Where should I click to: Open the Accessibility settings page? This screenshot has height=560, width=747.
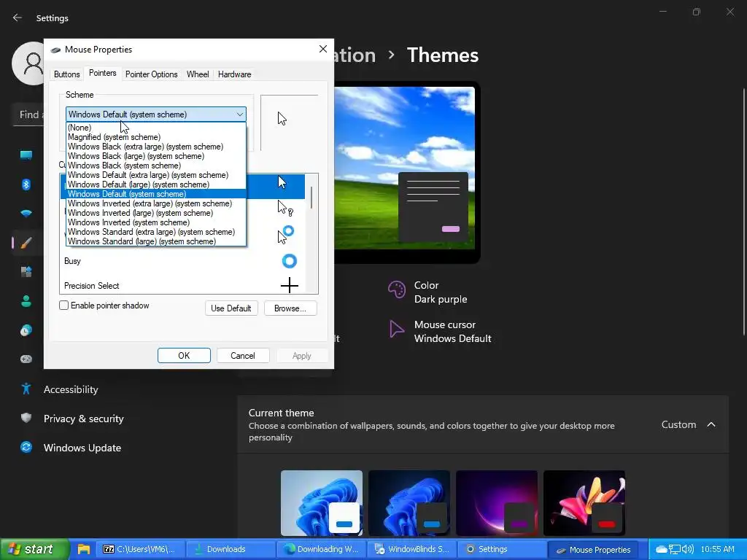point(71,389)
